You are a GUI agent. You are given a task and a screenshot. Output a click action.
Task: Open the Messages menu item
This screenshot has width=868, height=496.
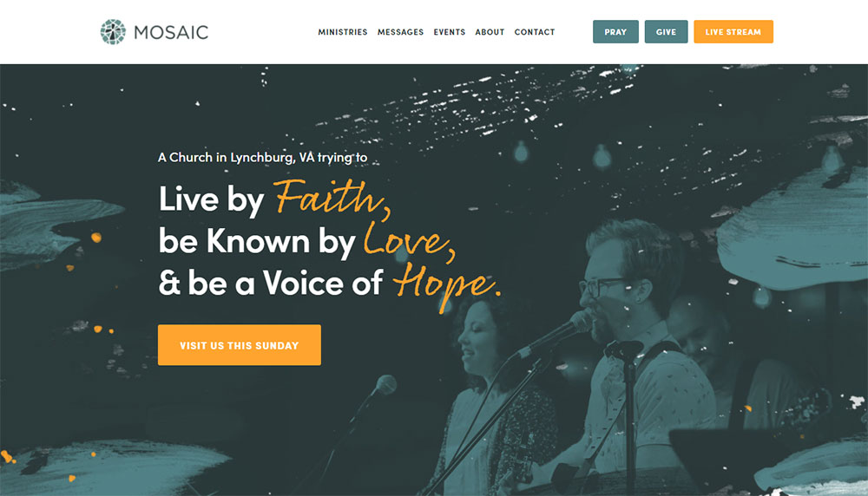click(400, 32)
